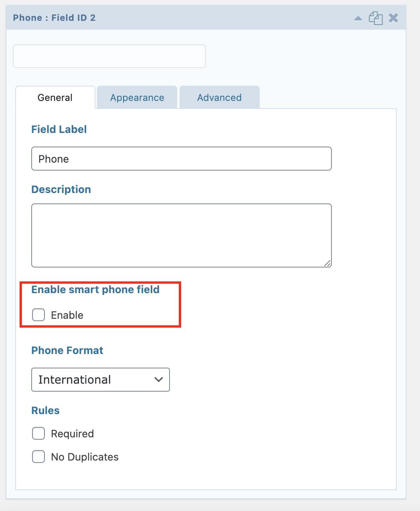Viewport: 420px width, 511px height.
Task: Check the Required rule checkbox
Action: [x=38, y=433]
